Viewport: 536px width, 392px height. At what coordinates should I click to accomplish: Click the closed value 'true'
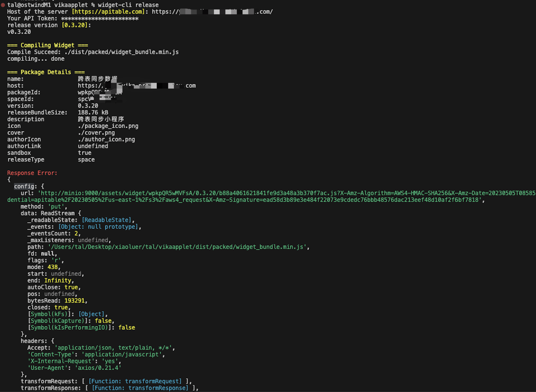click(x=61, y=307)
